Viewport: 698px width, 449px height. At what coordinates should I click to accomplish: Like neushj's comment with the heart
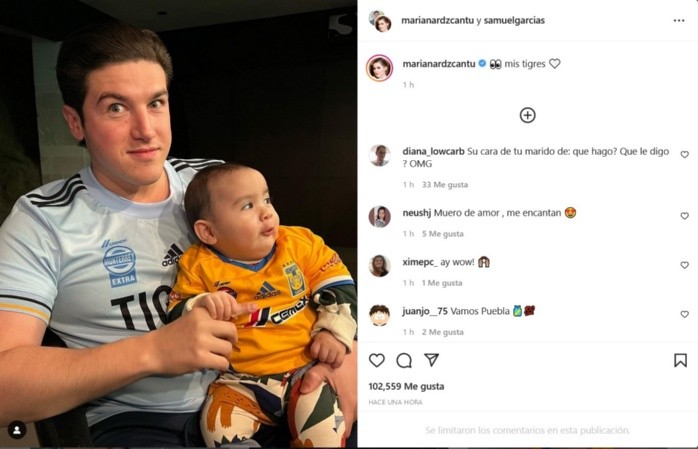[x=685, y=216]
